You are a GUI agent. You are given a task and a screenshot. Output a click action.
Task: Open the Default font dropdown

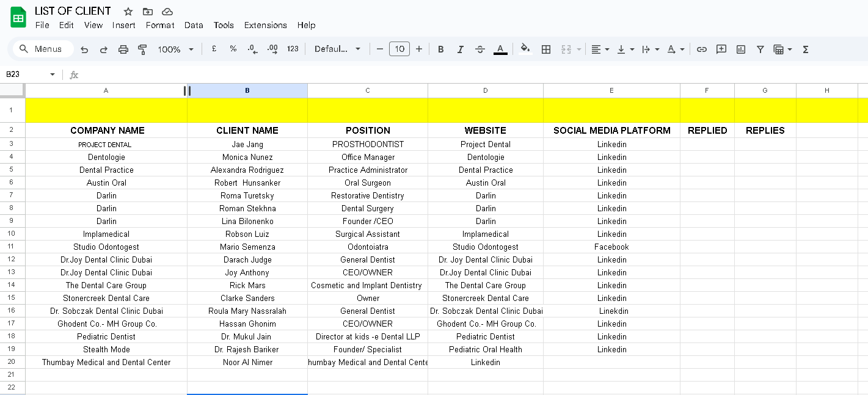coord(337,49)
